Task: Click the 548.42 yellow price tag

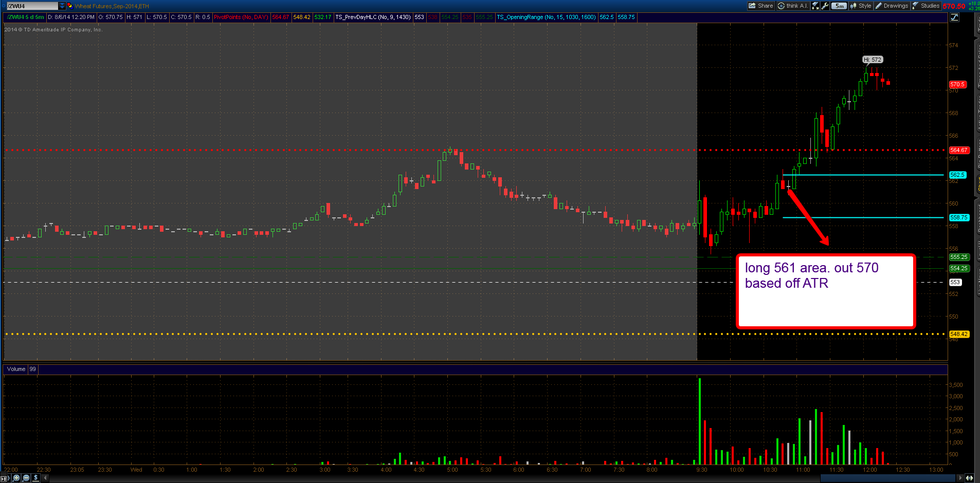Action: click(959, 334)
